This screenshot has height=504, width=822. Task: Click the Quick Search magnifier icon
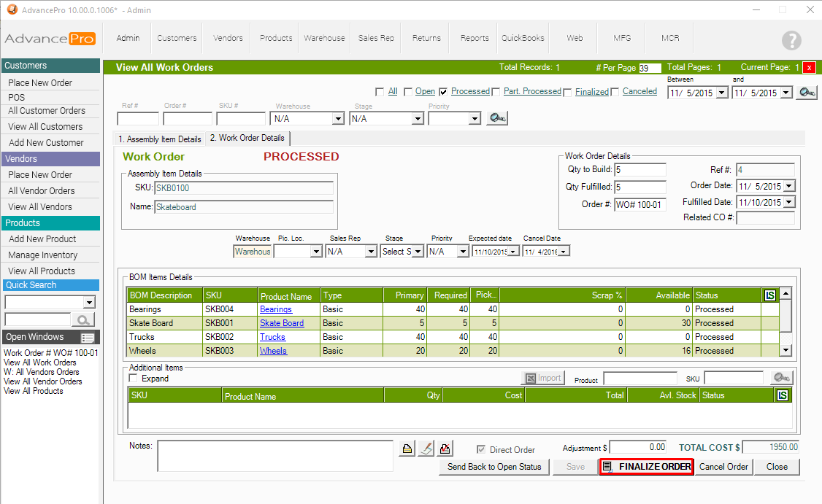click(83, 319)
